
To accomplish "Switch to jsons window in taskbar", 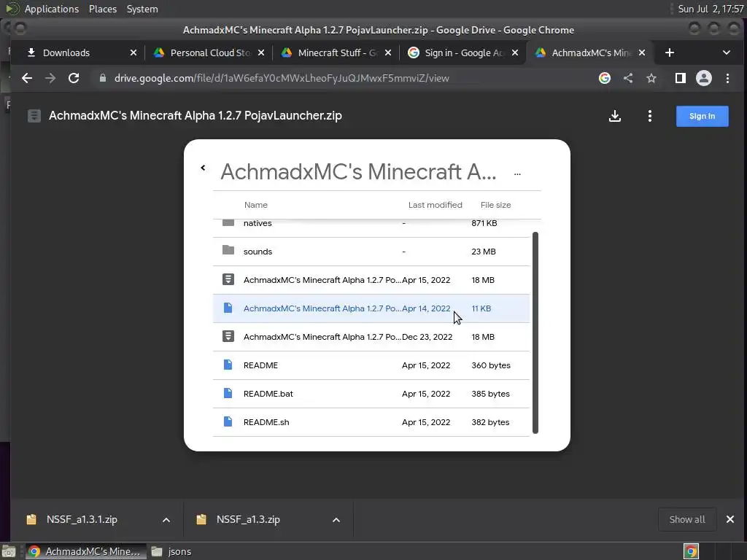I will point(171,551).
